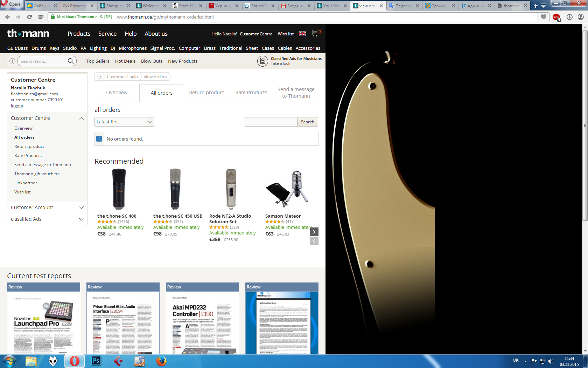Click the home breadcrumb icon
This screenshot has width=588, height=368.
pyautogui.click(x=99, y=76)
